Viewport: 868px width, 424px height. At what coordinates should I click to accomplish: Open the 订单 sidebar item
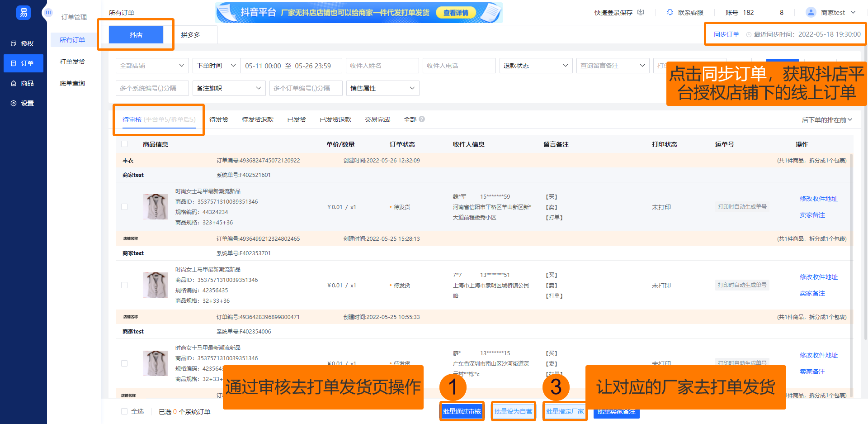point(24,63)
